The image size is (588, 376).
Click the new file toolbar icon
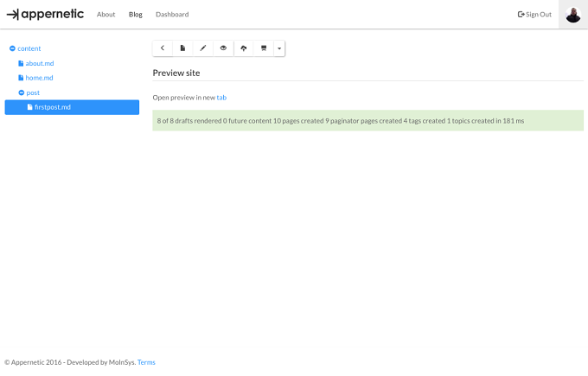tap(182, 48)
